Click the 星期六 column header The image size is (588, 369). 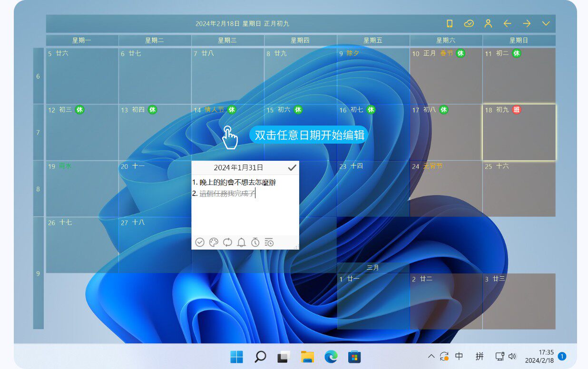pos(446,40)
